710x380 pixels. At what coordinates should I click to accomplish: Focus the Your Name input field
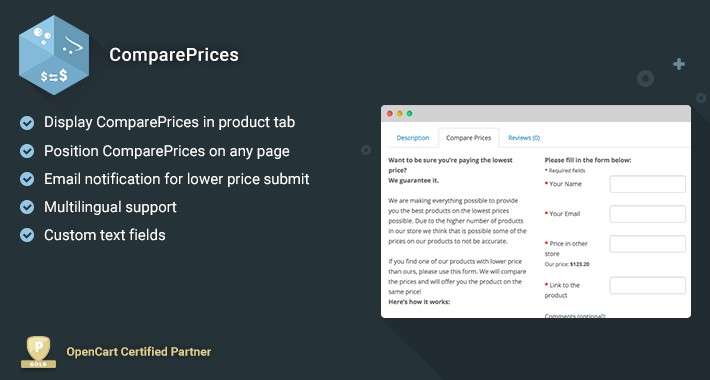648,184
